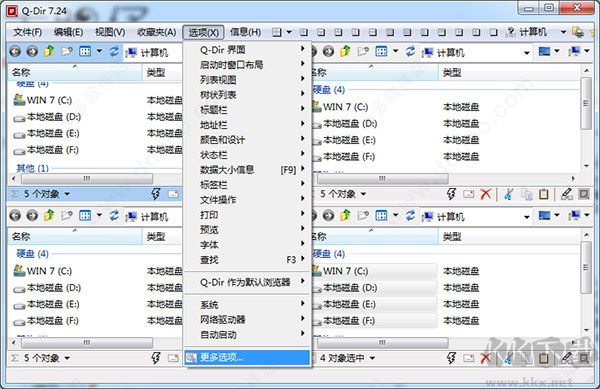Viewport: 600px width, 389px height.
Task: Refresh the bottom-left pane
Action: tap(114, 216)
